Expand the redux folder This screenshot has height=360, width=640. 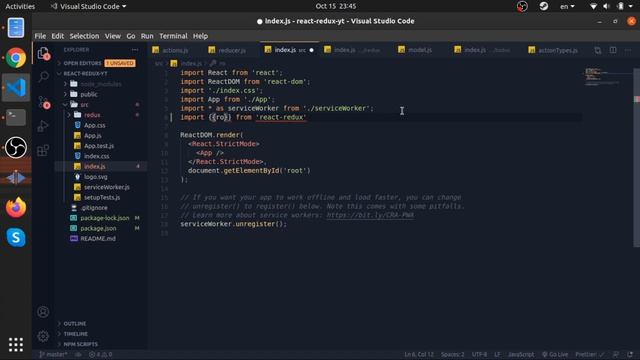(x=92, y=115)
